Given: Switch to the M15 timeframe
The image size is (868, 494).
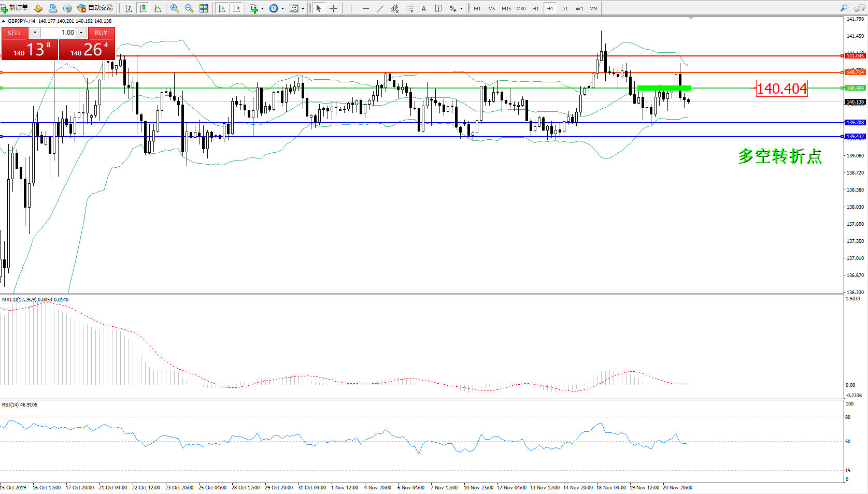Looking at the screenshot, I should pos(506,8).
